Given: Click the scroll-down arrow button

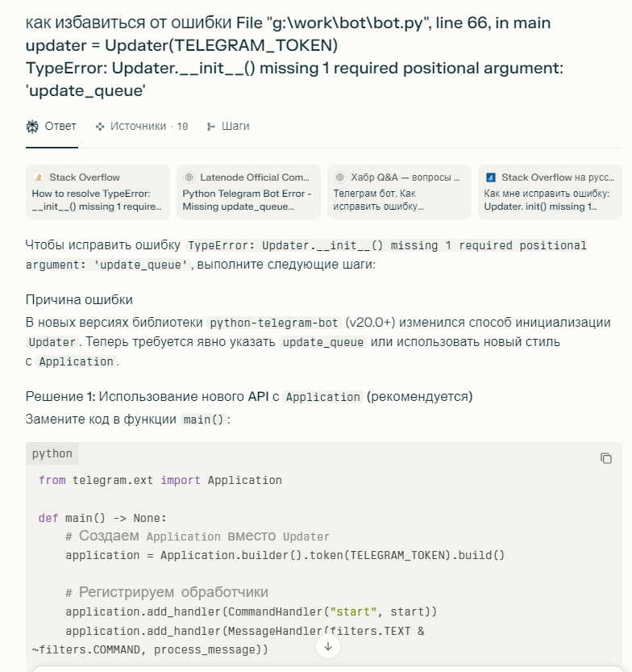Looking at the screenshot, I should [x=328, y=646].
